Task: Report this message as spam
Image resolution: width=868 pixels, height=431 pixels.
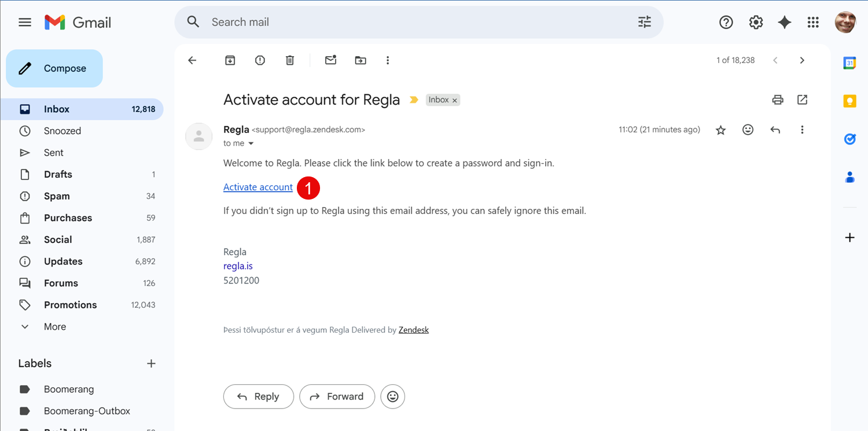Action: pyautogui.click(x=260, y=60)
